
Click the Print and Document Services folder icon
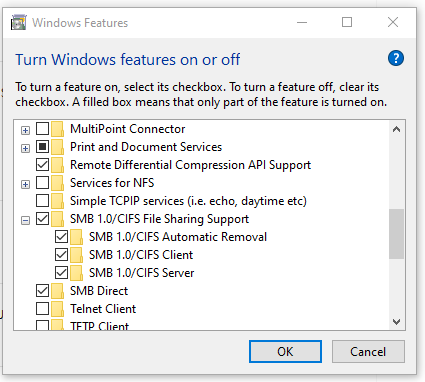pyautogui.click(x=57, y=147)
